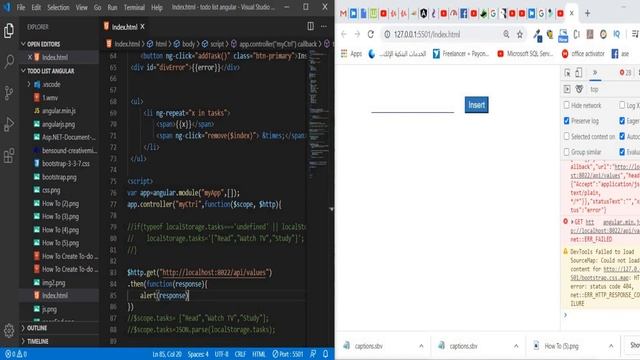The height and width of the screenshot is (360, 640).
Task: Toggle the Eager evaluation checkbox
Action: [x=622, y=121]
